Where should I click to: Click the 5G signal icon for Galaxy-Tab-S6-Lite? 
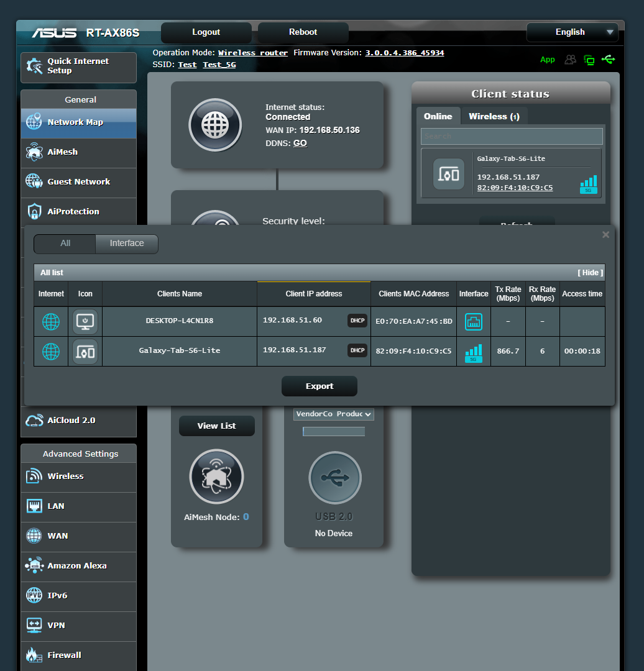(x=473, y=351)
